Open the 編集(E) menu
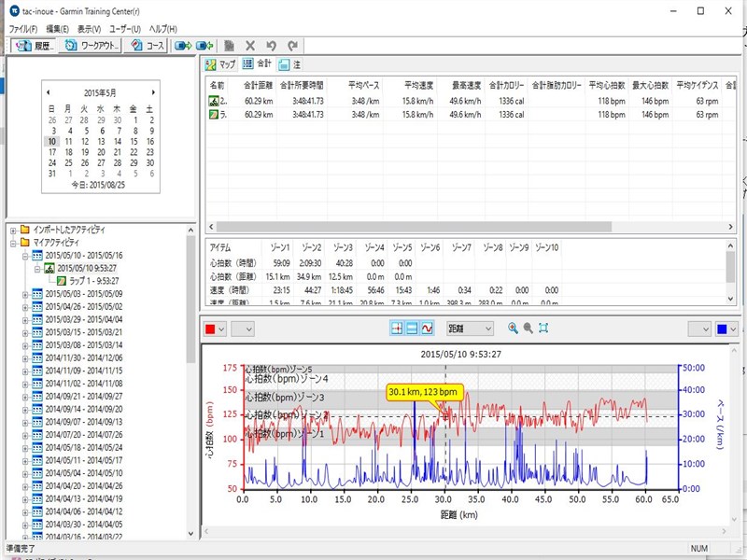Viewport: 747px width, 560px height. click(57, 29)
